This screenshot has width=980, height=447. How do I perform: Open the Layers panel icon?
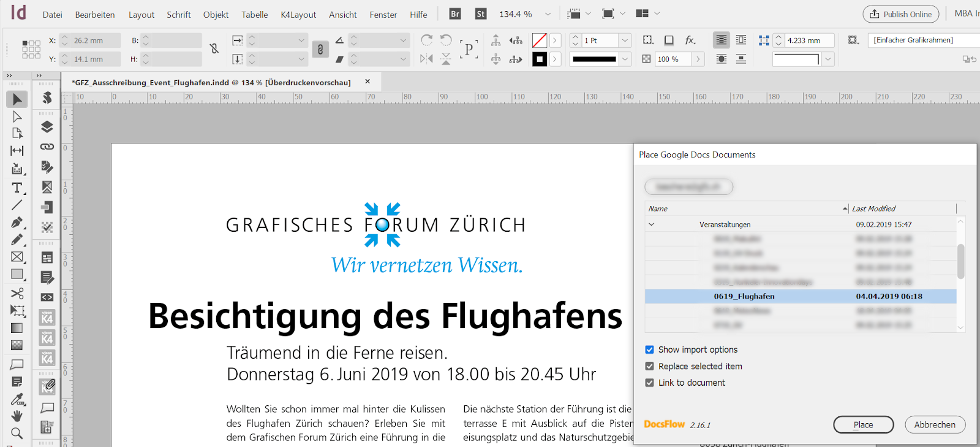pyautogui.click(x=47, y=127)
